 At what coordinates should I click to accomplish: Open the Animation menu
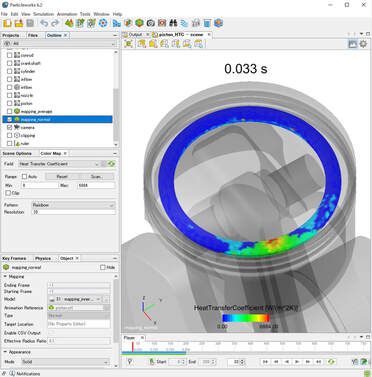[67, 14]
